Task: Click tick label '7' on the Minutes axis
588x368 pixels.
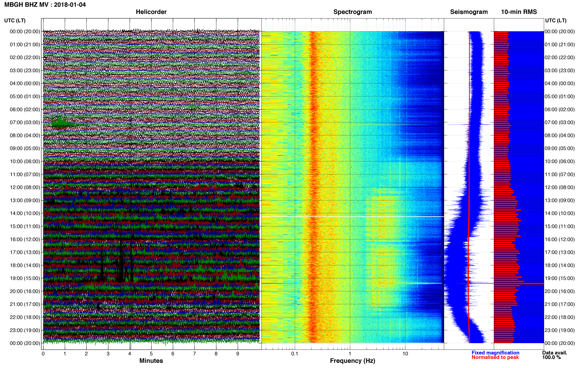Action: point(195,354)
